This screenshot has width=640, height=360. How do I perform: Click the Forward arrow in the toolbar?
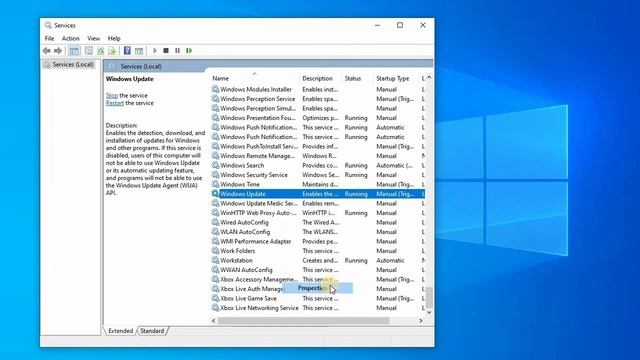coord(58,51)
